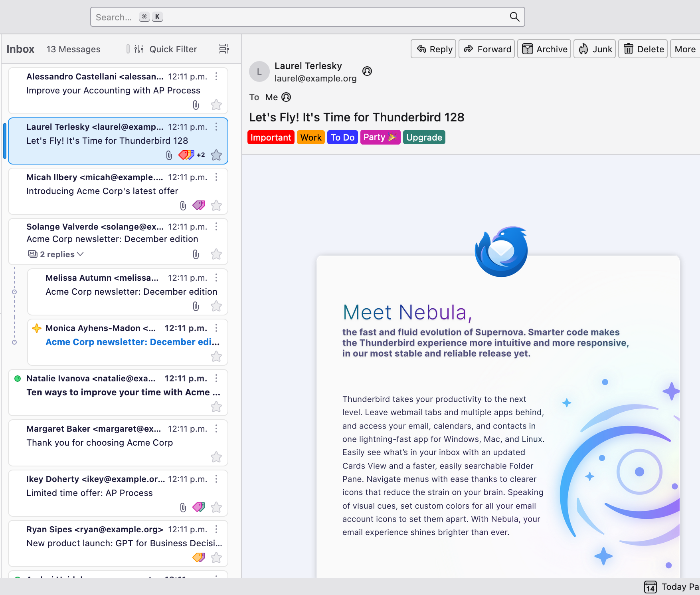This screenshot has height=595, width=700.
Task: Click attachment icon on Solange Valverde message
Action: (196, 254)
